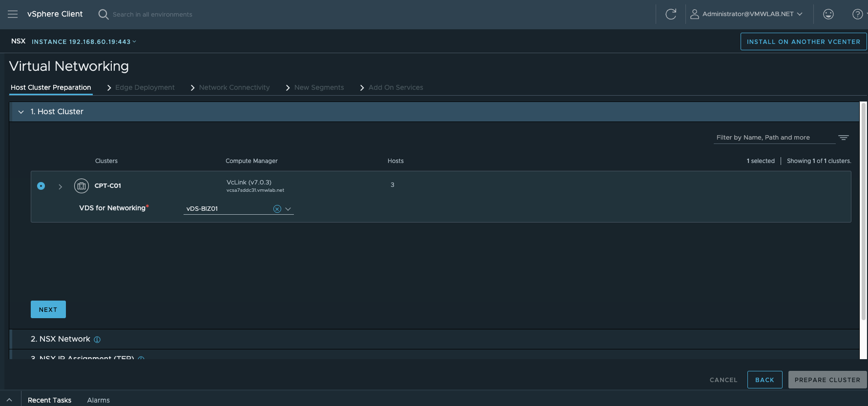This screenshot has width=868, height=406.
Task: Click the '1 selected' status text
Action: pos(761,161)
